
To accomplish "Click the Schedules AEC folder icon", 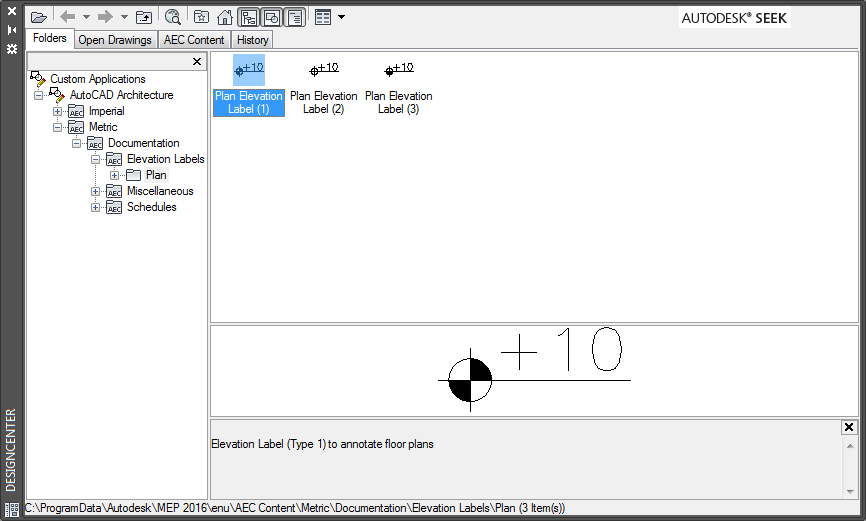I will (x=114, y=208).
